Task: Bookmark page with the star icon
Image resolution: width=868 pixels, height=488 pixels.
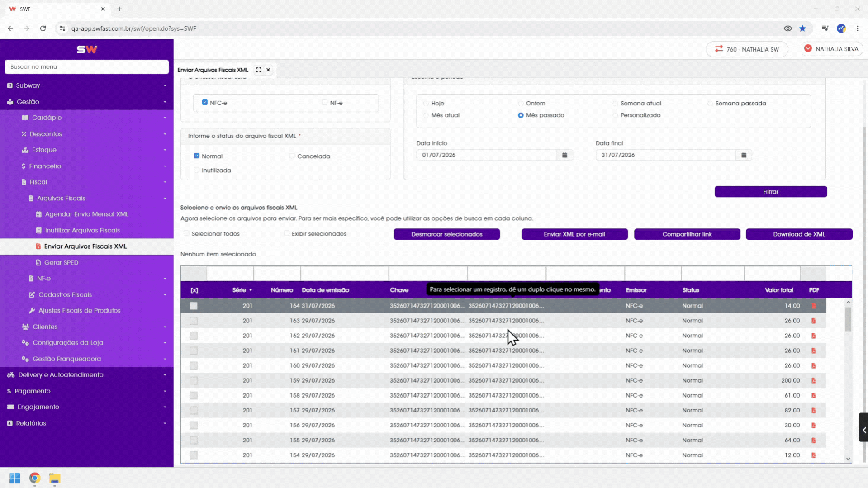Action: [802, 28]
